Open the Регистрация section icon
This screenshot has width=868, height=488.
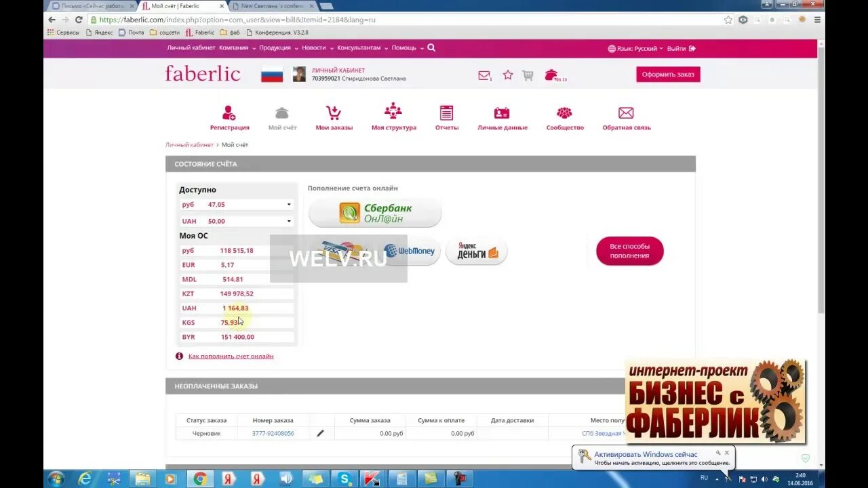[229, 113]
